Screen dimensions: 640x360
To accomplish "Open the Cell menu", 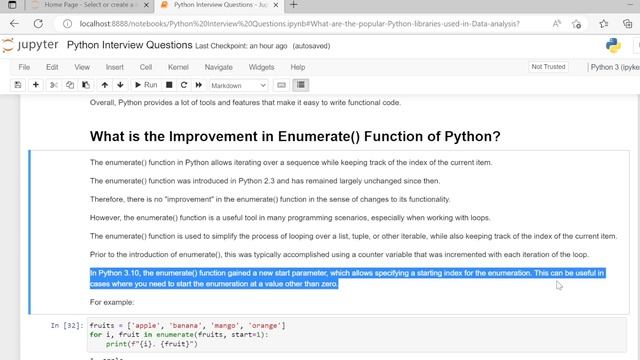I will [x=146, y=67].
